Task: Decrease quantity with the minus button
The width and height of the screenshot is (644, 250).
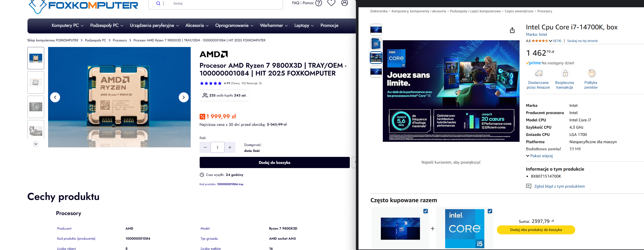Action: pos(205,147)
